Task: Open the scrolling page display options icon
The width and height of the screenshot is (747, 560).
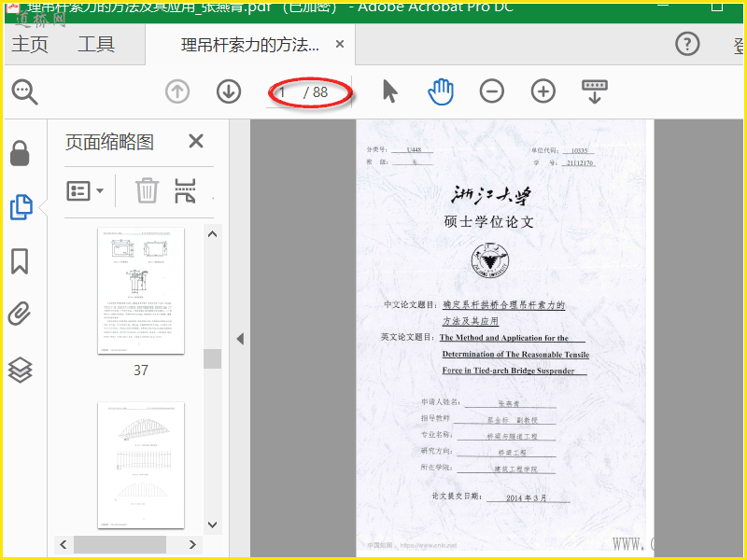Action: (595, 91)
